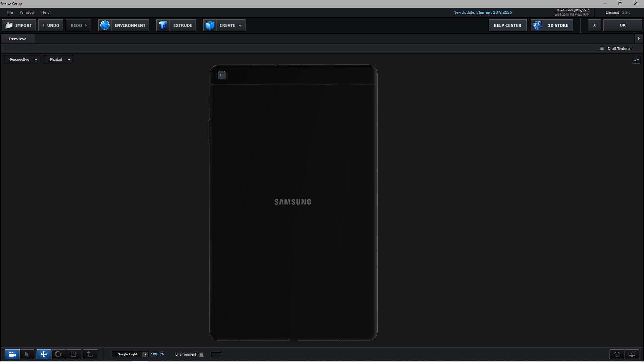Click the Undo button

tap(51, 25)
